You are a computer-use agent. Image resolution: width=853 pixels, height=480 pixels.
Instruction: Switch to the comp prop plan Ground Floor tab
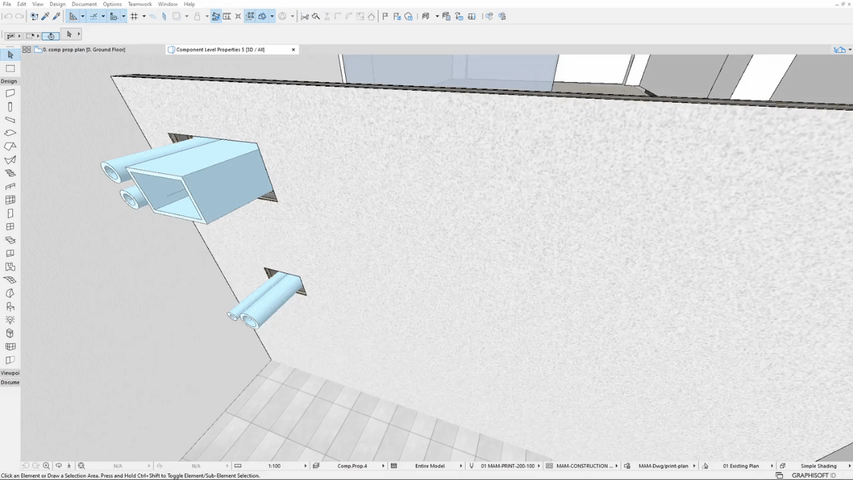[85, 50]
